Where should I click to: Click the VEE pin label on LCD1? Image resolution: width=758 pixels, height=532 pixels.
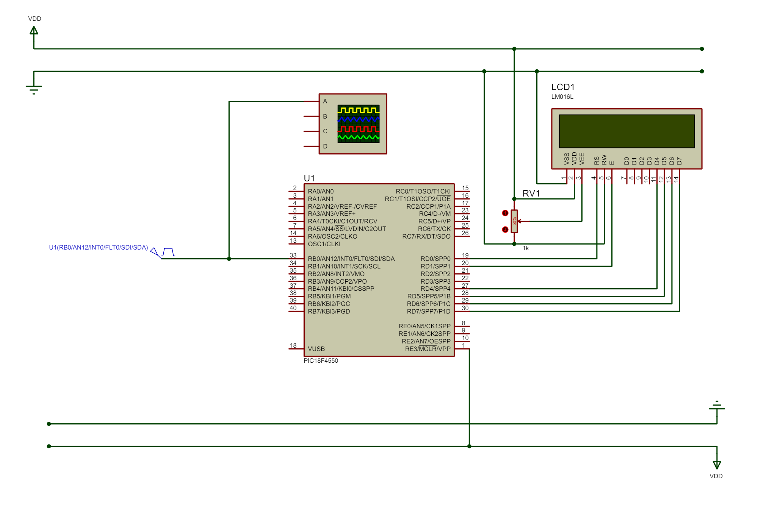tap(582, 159)
